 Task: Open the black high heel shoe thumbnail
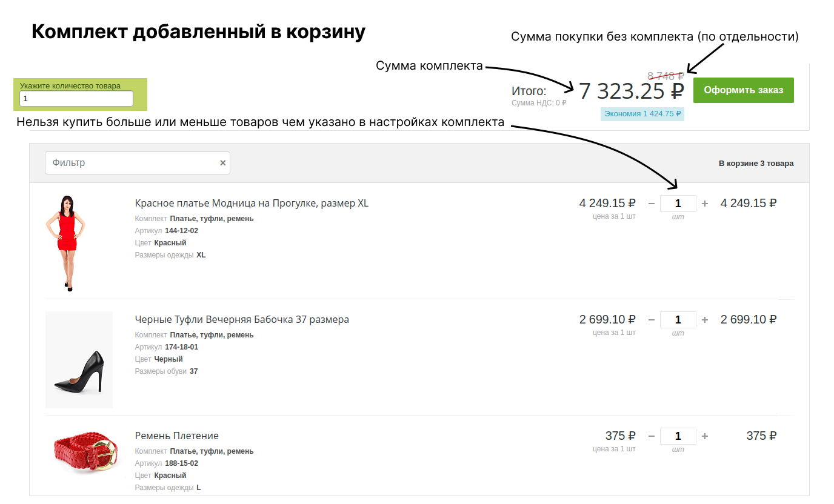click(79, 360)
